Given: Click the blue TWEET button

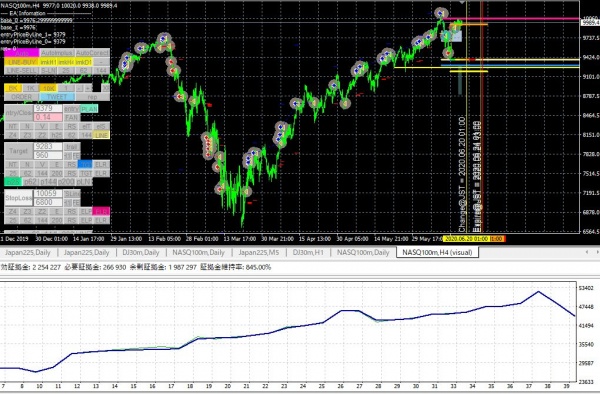Looking at the screenshot, I should tap(57, 97).
